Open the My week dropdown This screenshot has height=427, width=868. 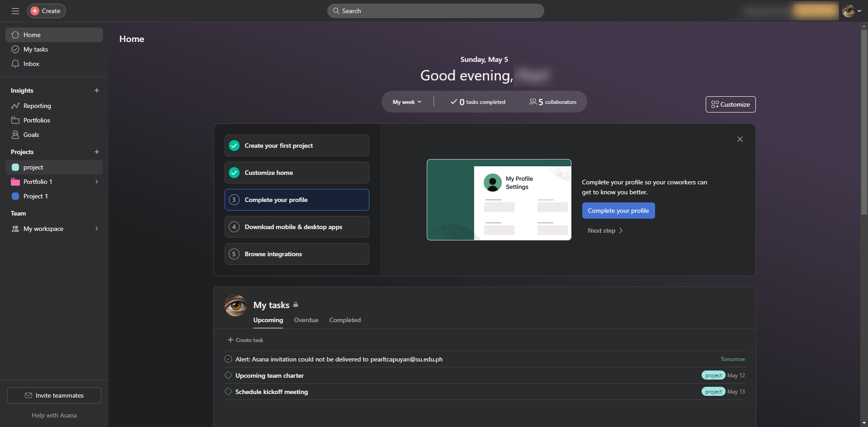(x=407, y=102)
